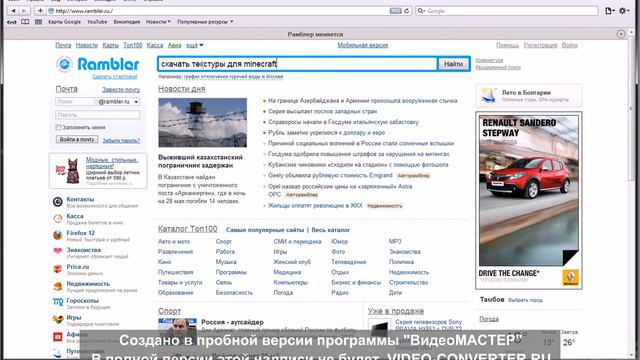Add bookmark with the plus button

[x=40, y=11]
